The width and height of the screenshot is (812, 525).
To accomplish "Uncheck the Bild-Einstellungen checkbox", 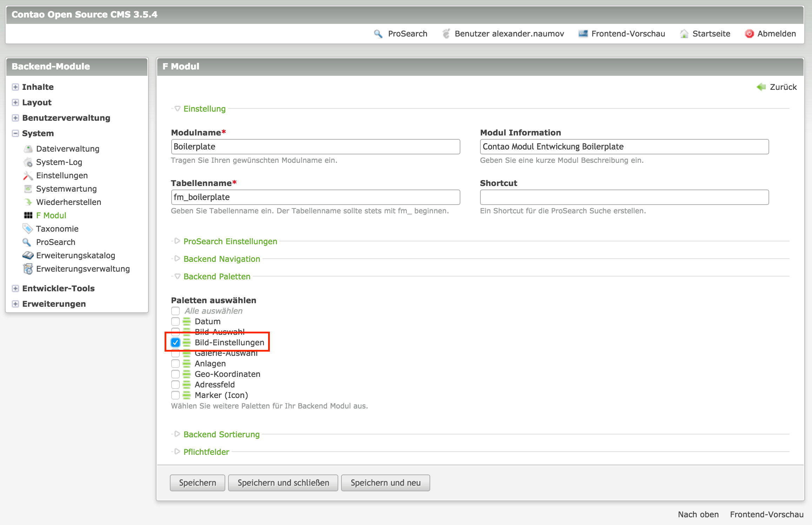I will [175, 343].
